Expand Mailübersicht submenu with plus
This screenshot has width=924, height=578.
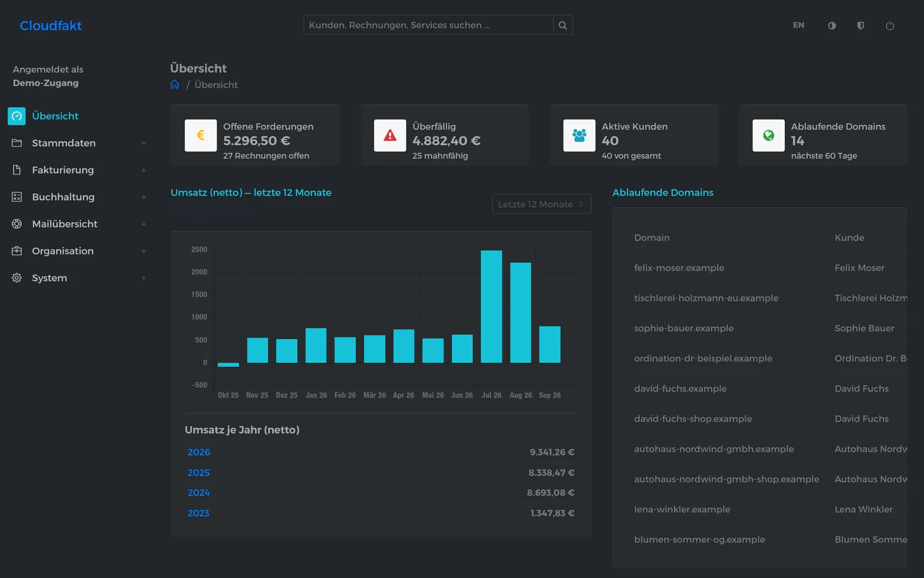pos(144,224)
